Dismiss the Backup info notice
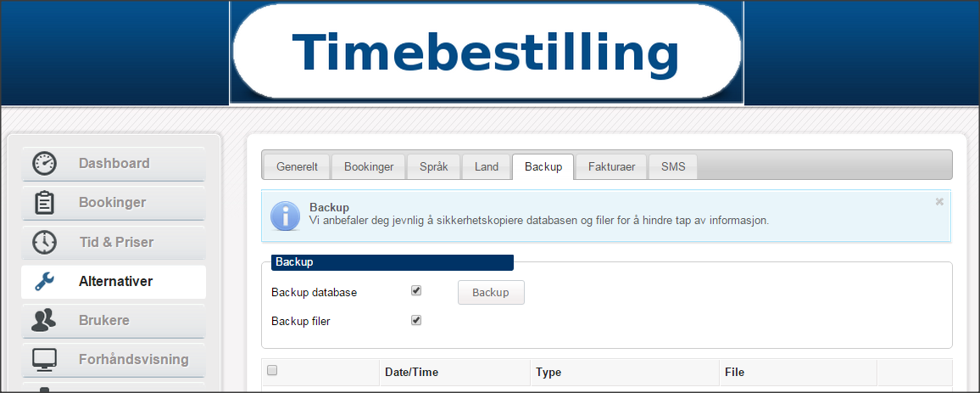Image resolution: width=980 pixels, height=393 pixels. (x=938, y=202)
